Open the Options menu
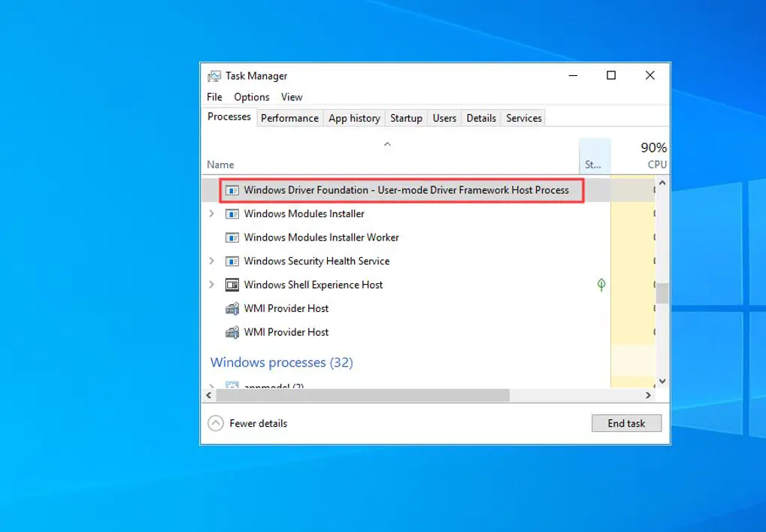This screenshot has width=766, height=532. point(251,97)
